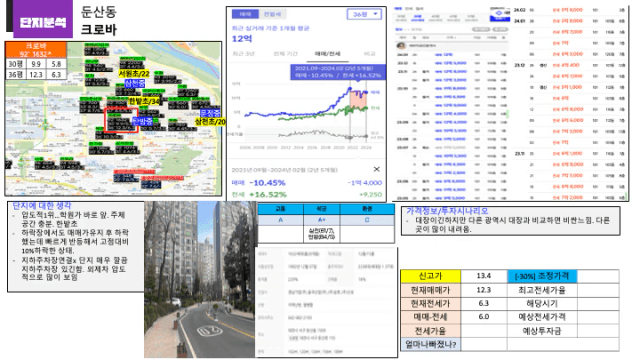Click the 단지에 대한 생각 heading
Viewport: 640px width, 360px height.
[41, 205]
